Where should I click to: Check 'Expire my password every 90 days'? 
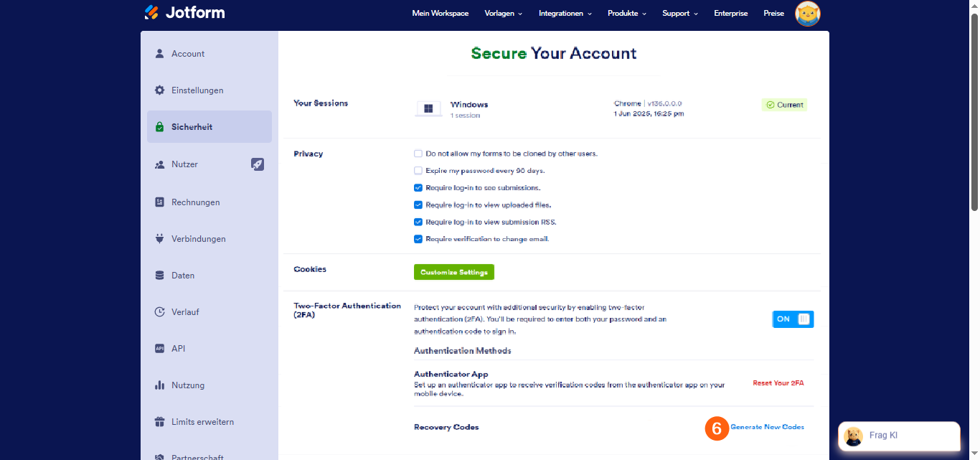(418, 171)
